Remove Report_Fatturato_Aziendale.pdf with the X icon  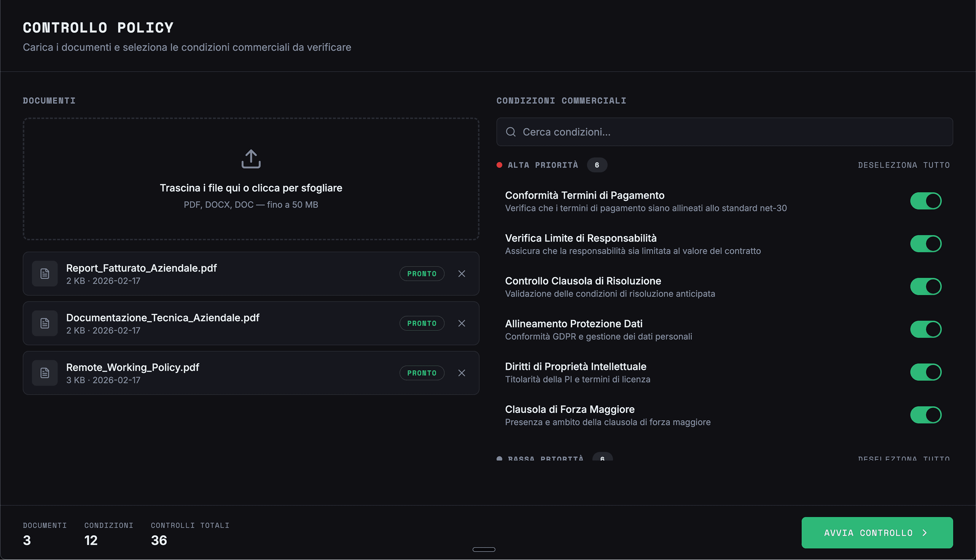pos(462,274)
